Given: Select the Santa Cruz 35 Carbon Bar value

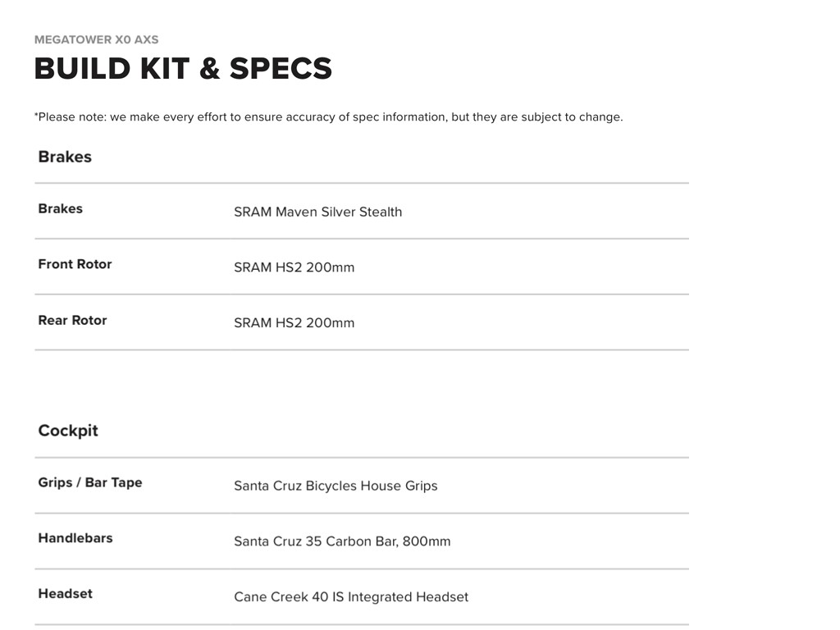Looking at the screenshot, I should [x=342, y=541].
